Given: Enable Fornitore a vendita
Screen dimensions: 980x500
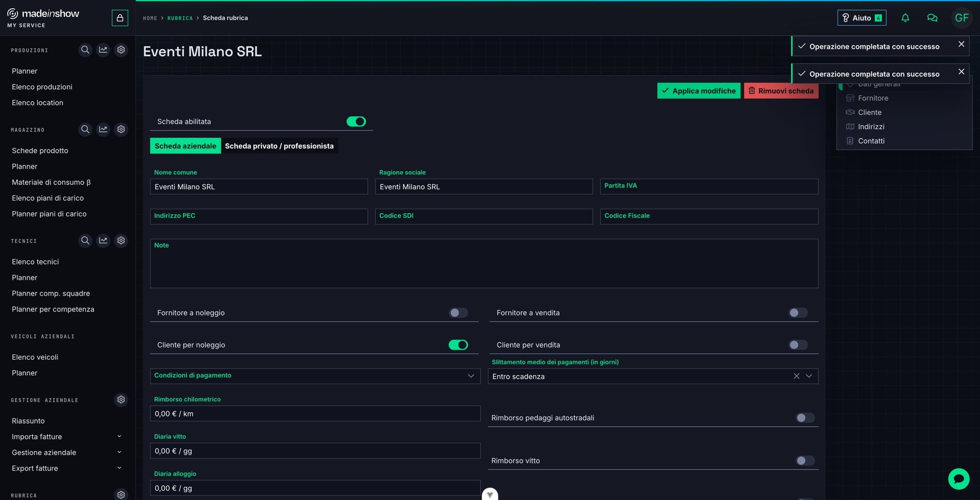Looking at the screenshot, I should pyautogui.click(x=798, y=313).
